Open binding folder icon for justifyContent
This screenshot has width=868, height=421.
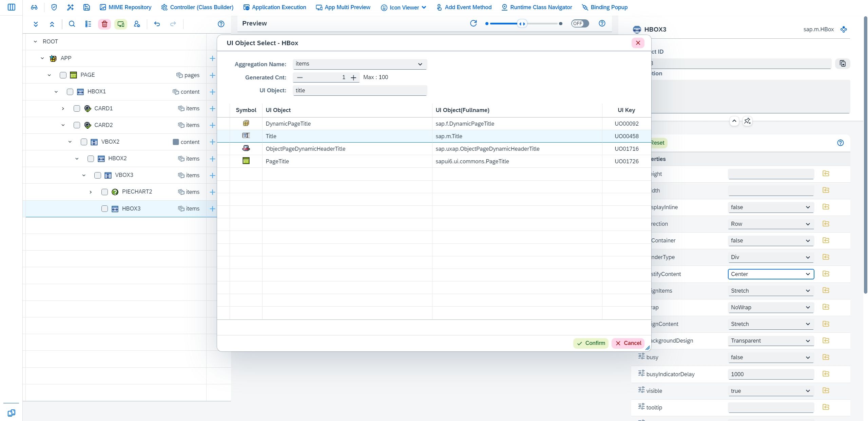click(826, 274)
